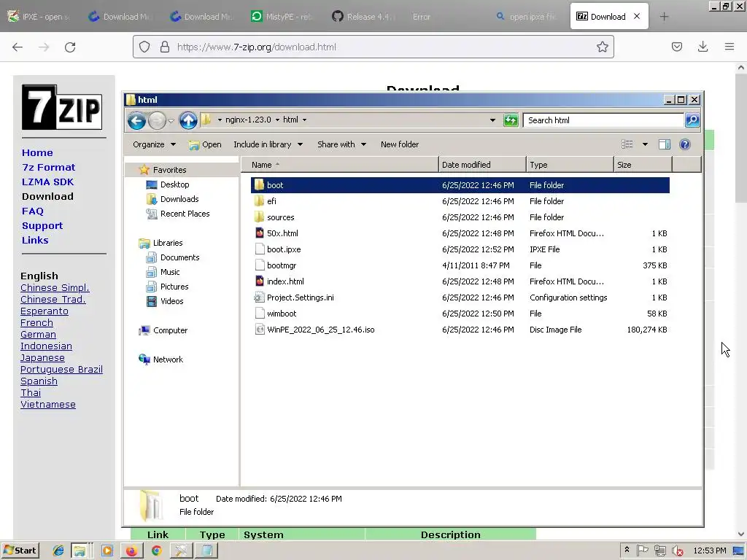The width and height of the screenshot is (747, 560).
Task: Open address bar history dropdown arrow
Action: [492, 120]
